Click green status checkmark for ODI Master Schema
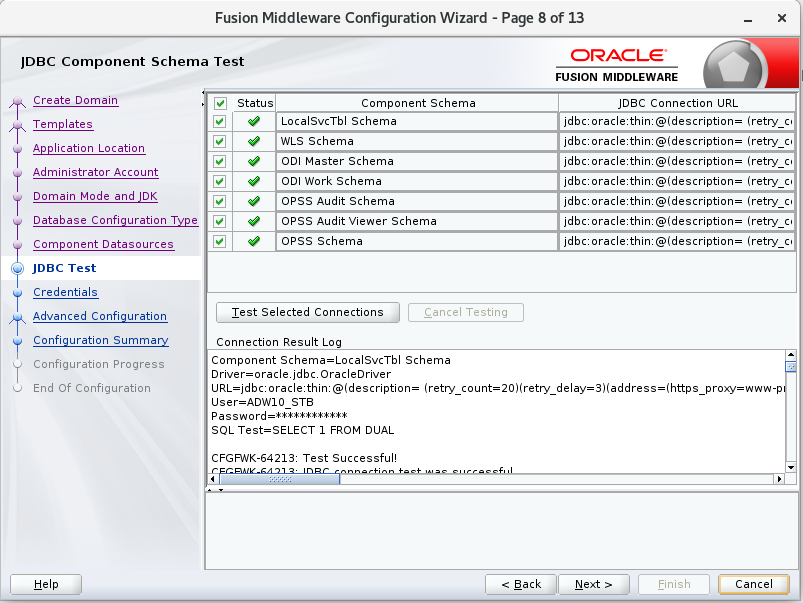803x603 pixels. [253, 161]
